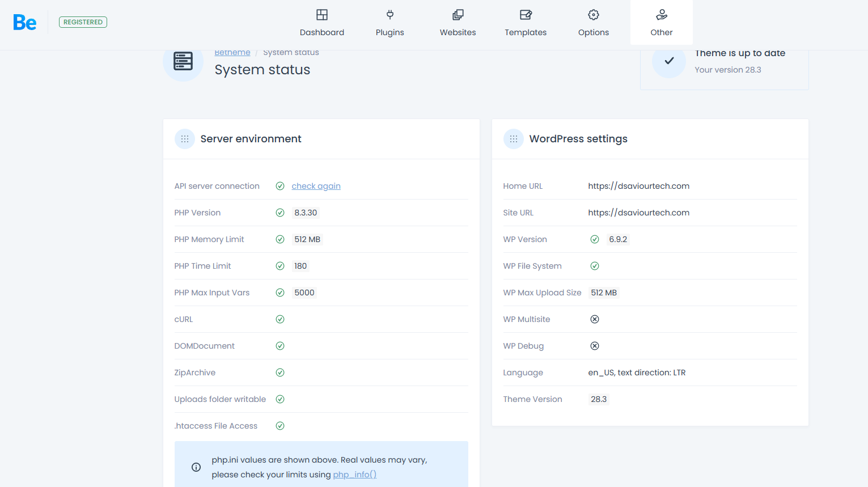Click the WP Debug disabled status icon
The width and height of the screenshot is (868, 487).
(x=595, y=346)
